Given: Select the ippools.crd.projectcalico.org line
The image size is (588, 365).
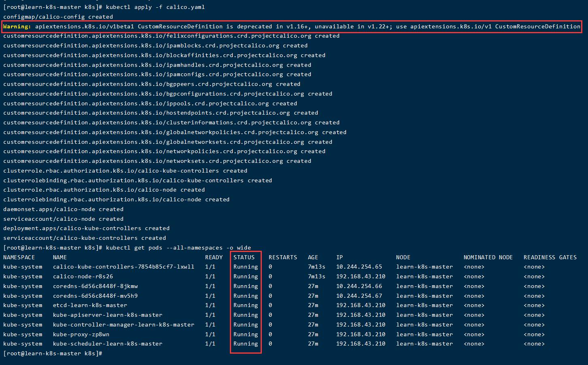Looking at the screenshot, I should point(150,104).
